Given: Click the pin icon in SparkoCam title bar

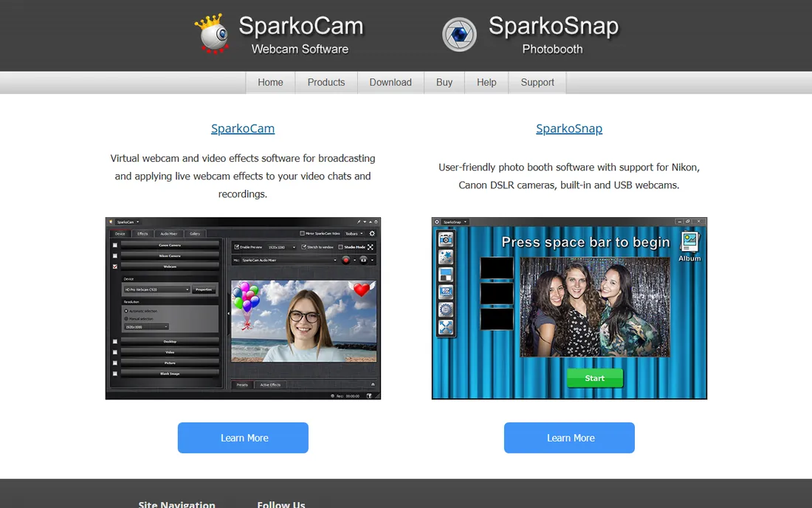Looking at the screenshot, I should pyautogui.click(x=358, y=222).
